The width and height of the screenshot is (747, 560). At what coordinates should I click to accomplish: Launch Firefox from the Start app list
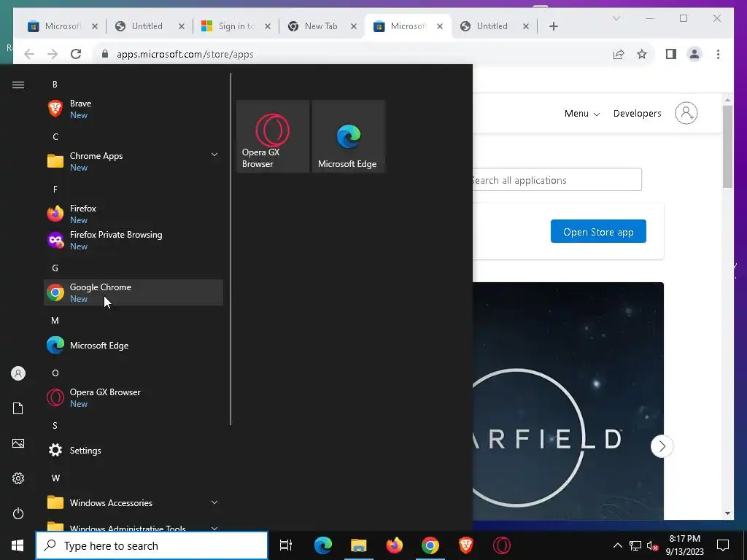pos(133,214)
